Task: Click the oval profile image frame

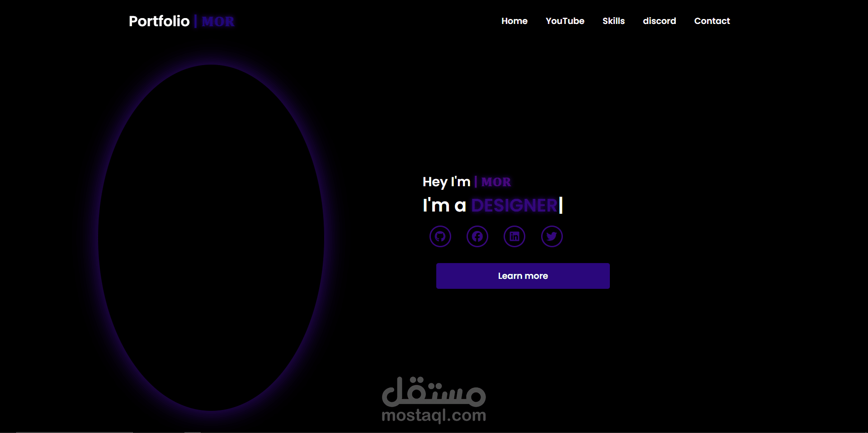Action: [x=211, y=238]
